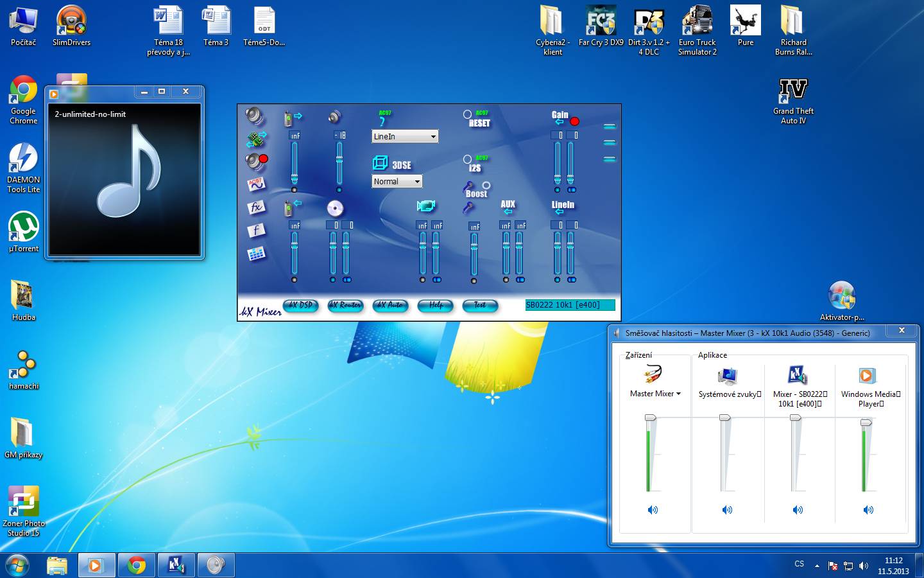Click the kX DSP button
This screenshot has width=924, height=578.
click(301, 305)
